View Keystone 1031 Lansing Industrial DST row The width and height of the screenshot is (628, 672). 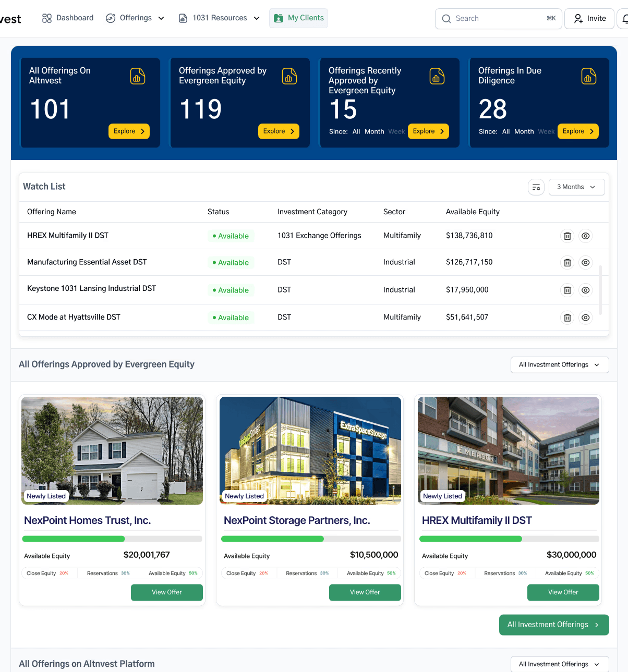(586, 290)
